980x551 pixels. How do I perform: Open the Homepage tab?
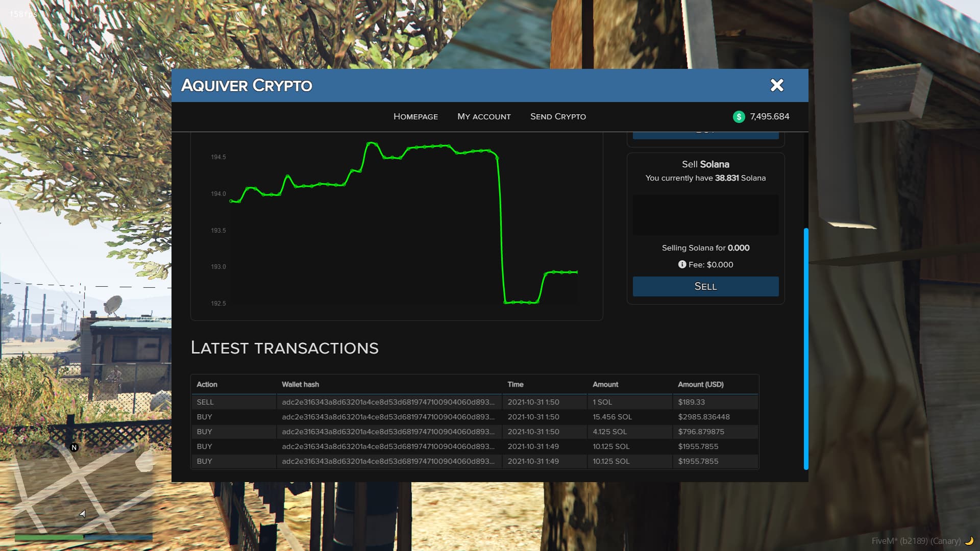coord(415,117)
